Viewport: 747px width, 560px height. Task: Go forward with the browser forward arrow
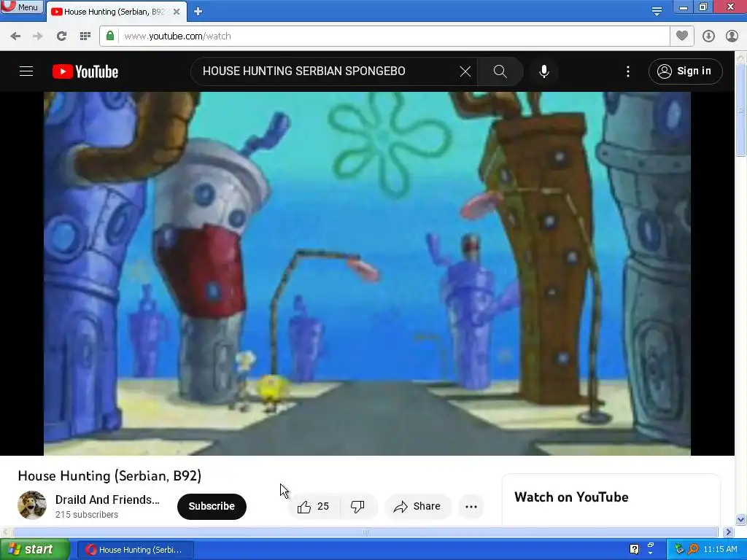tap(38, 36)
